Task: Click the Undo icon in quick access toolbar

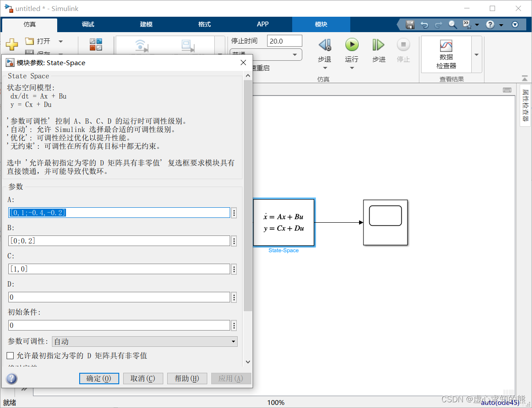Action: pyautogui.click(x=424, y=25)
